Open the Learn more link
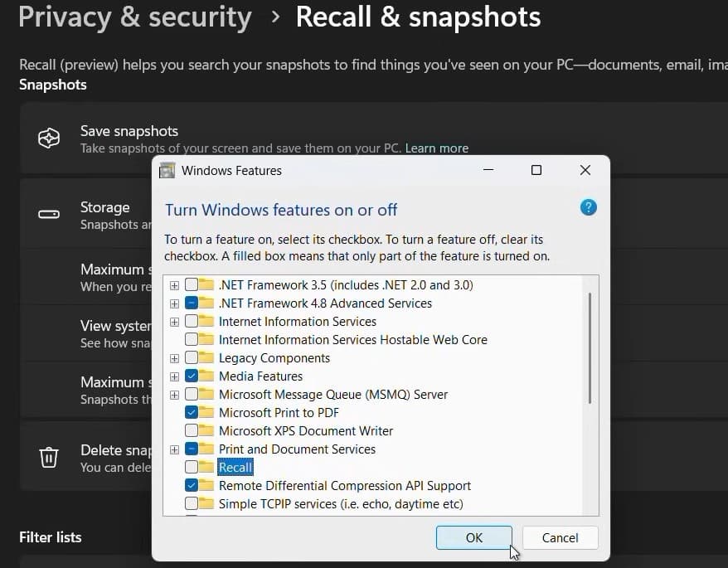This screenshot has width=728, height=568. point(436,148)
